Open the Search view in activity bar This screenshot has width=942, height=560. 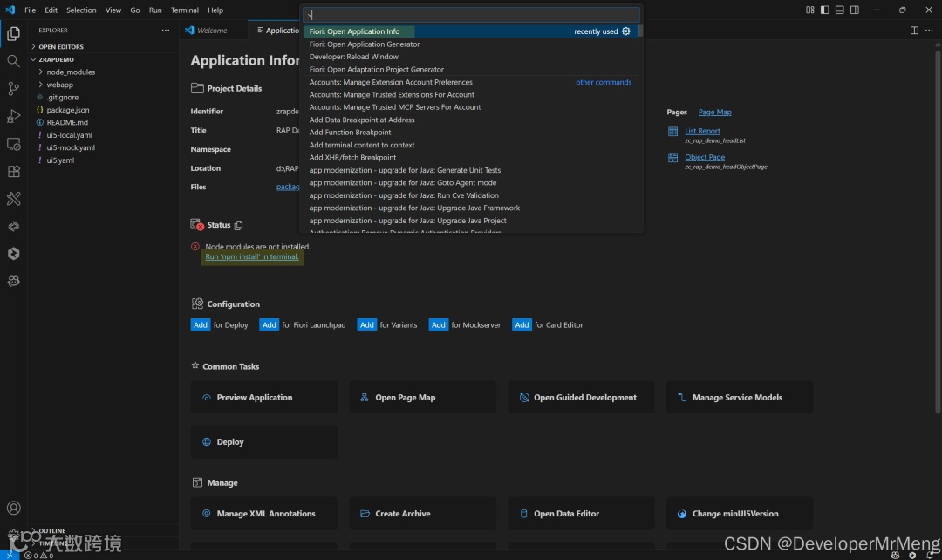(13, 61)
